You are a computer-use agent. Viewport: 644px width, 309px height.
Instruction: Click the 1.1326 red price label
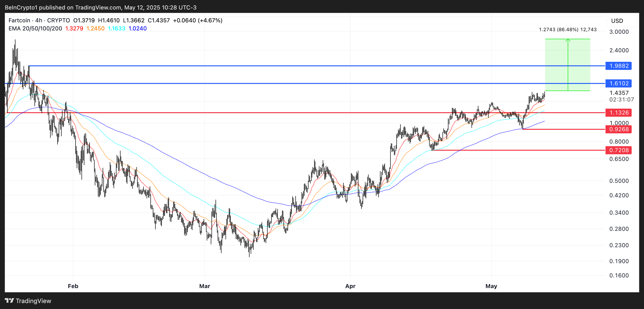[x=619, y=112]
